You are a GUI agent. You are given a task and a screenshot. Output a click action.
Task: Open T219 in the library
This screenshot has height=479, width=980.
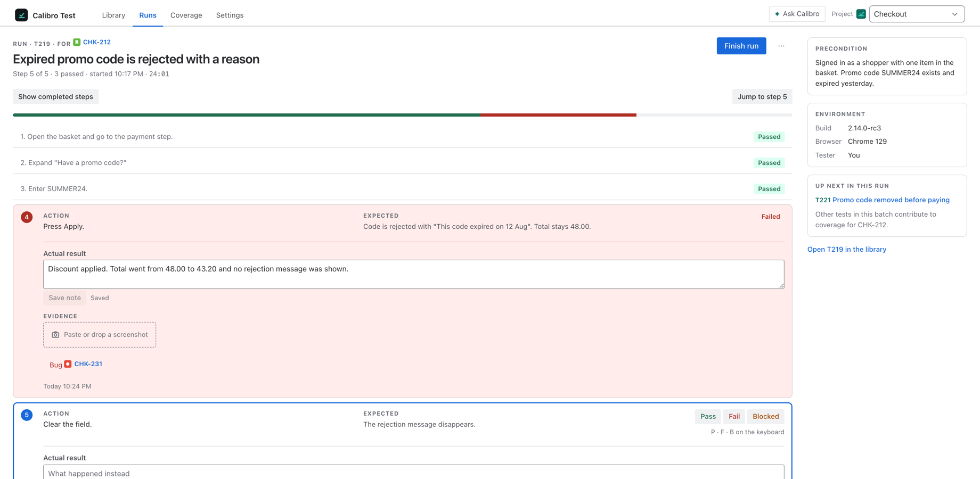coord(847,249)
